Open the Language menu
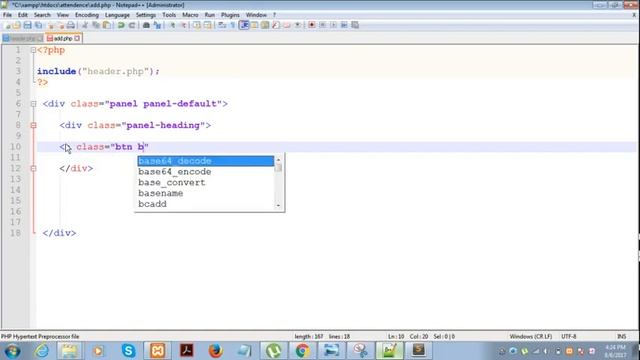Viewport: 640px width, 360px height. click(117, 15)
